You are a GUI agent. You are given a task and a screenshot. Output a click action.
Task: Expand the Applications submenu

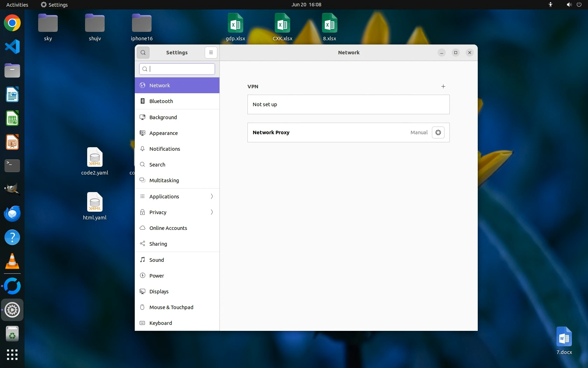click(211, 197)
